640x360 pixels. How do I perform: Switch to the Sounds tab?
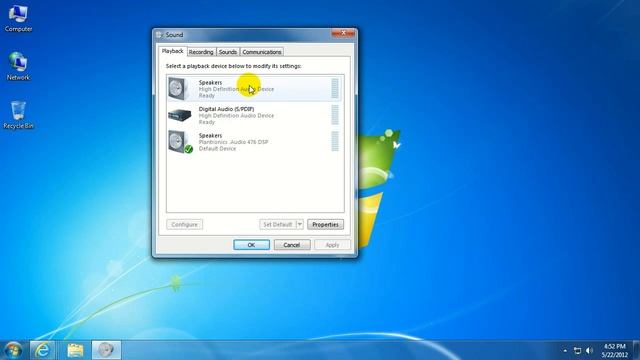tap(228, 52)
